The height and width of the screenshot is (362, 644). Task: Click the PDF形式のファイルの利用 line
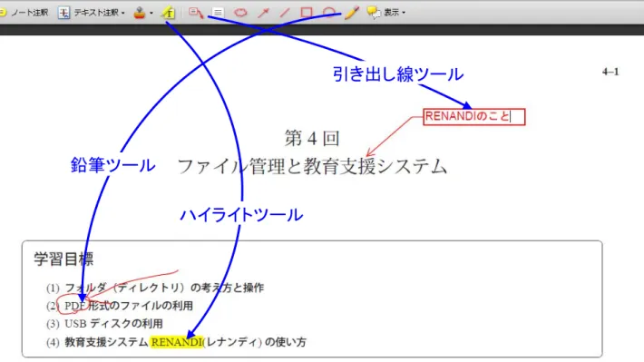tap(129, 306)
